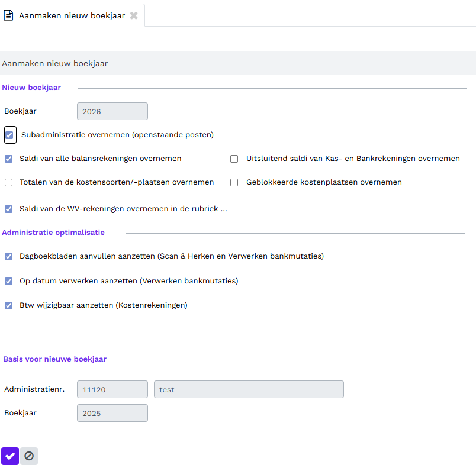Click the administration name field 'test'
Screen dimensions: 476x468
click(x=249, y=389)
